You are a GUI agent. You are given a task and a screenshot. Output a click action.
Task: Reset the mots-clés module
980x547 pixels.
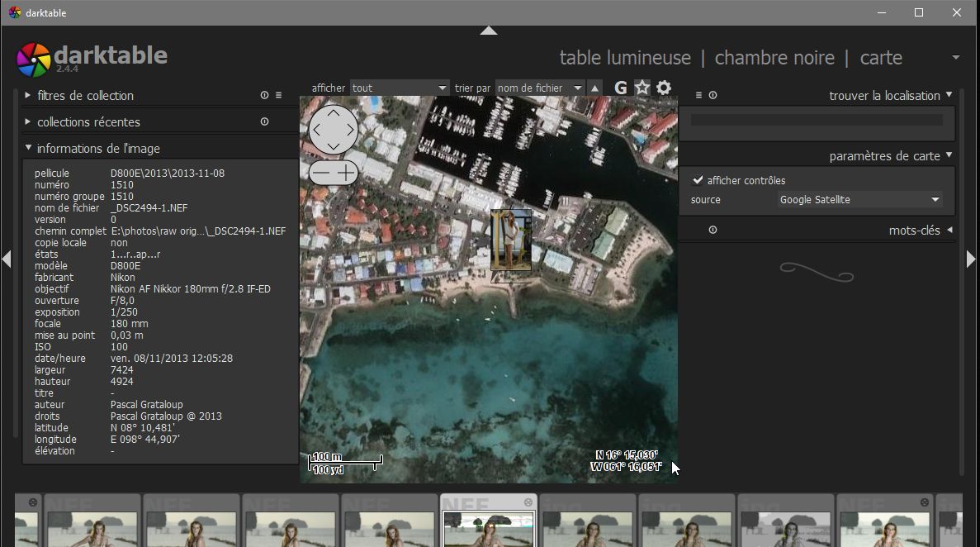(713, 230)
